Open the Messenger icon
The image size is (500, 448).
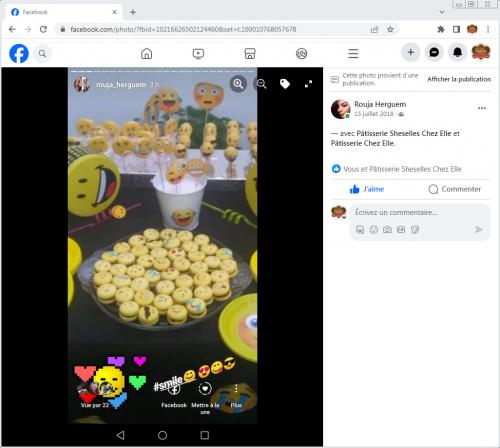434,52
